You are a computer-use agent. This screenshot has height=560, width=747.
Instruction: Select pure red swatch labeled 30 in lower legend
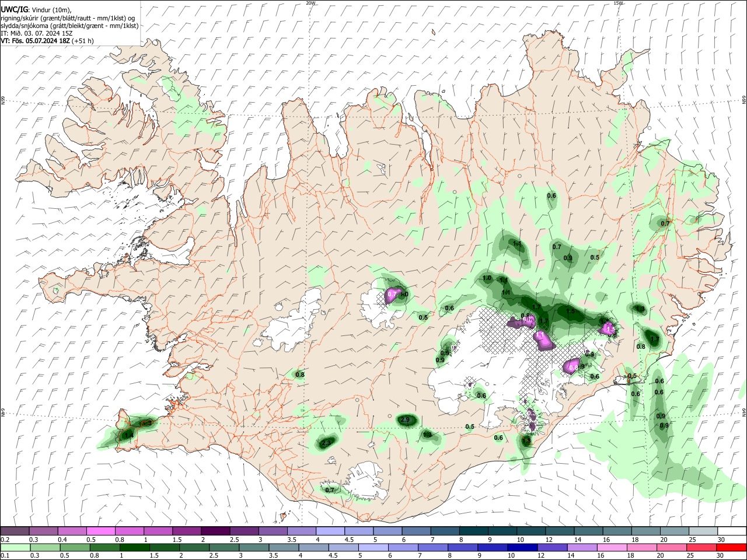(731, 547)
